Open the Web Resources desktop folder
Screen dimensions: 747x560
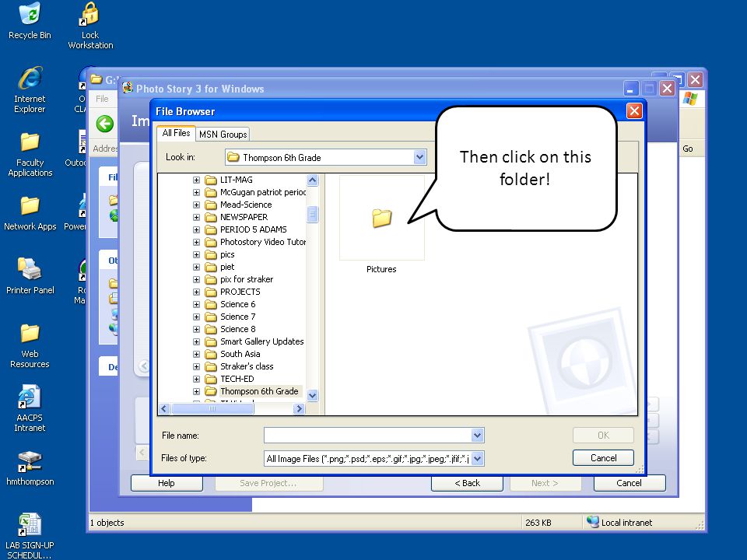coord(30,334)
